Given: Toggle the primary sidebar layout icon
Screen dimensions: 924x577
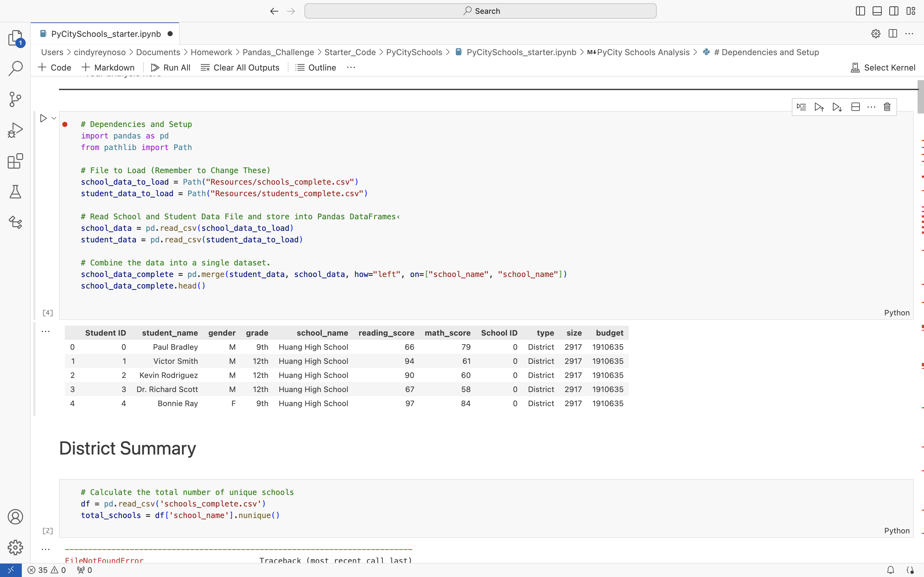Looking at the screenshot, I should click(x=860, y=11).
